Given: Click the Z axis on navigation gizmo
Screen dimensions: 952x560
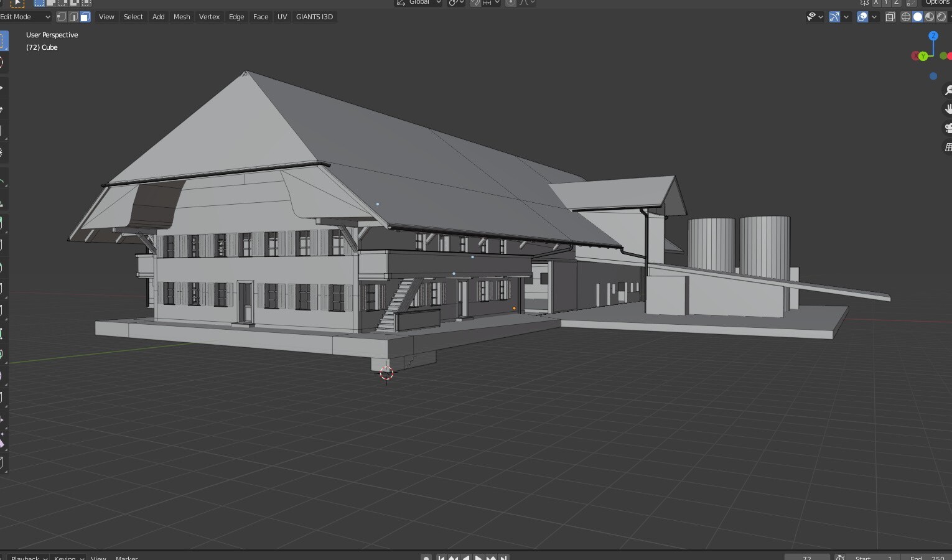Looking at the screenshot, I should click(933, 36).
